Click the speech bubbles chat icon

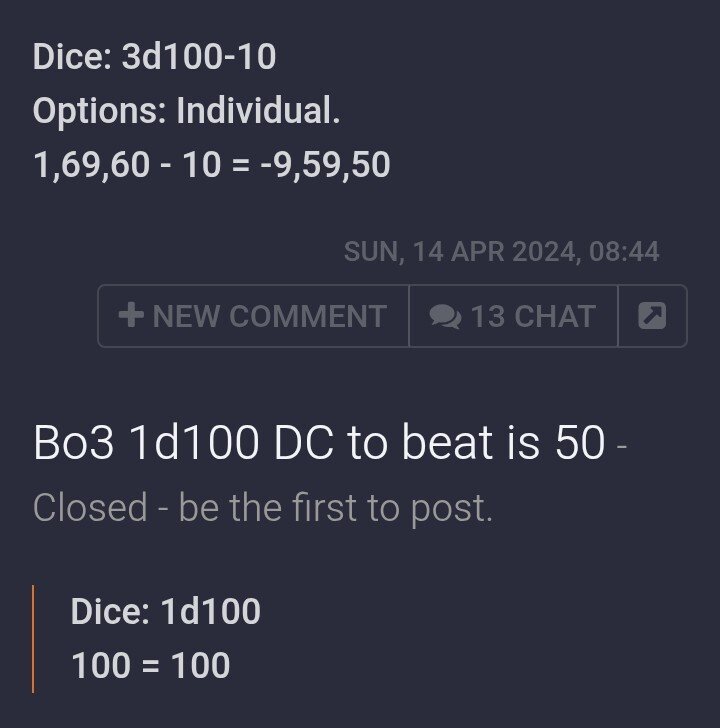click(445, 316)
